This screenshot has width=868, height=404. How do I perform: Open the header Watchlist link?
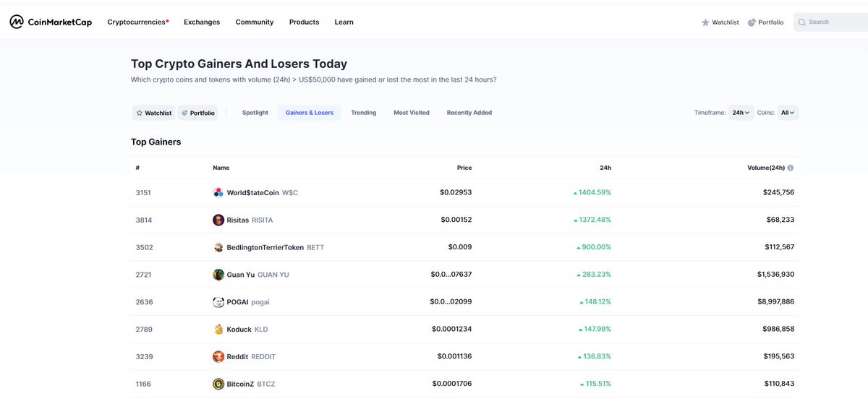click(x=720, y=22)
